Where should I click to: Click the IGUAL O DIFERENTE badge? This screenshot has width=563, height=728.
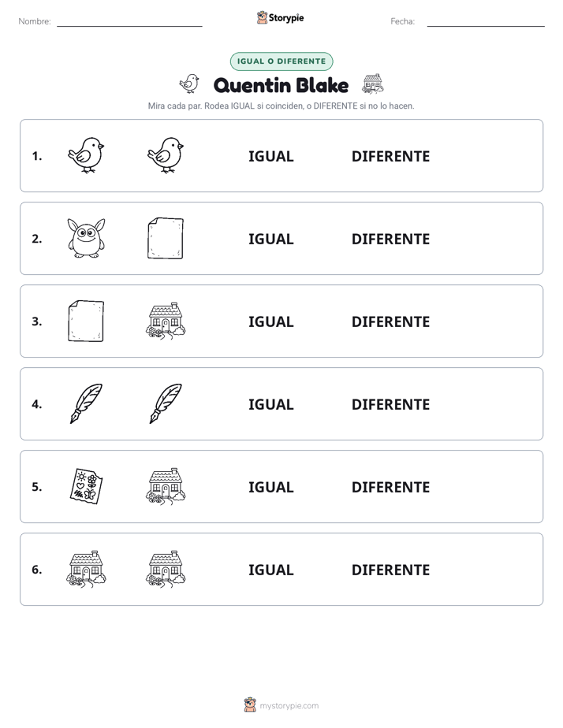[x=281, y=61]
